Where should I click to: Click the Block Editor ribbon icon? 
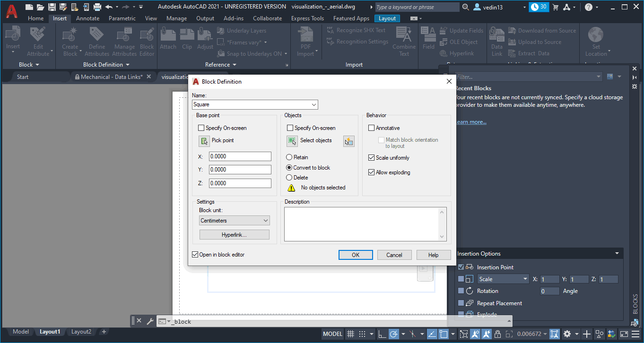pyautogui.click(x=147, y=42)
